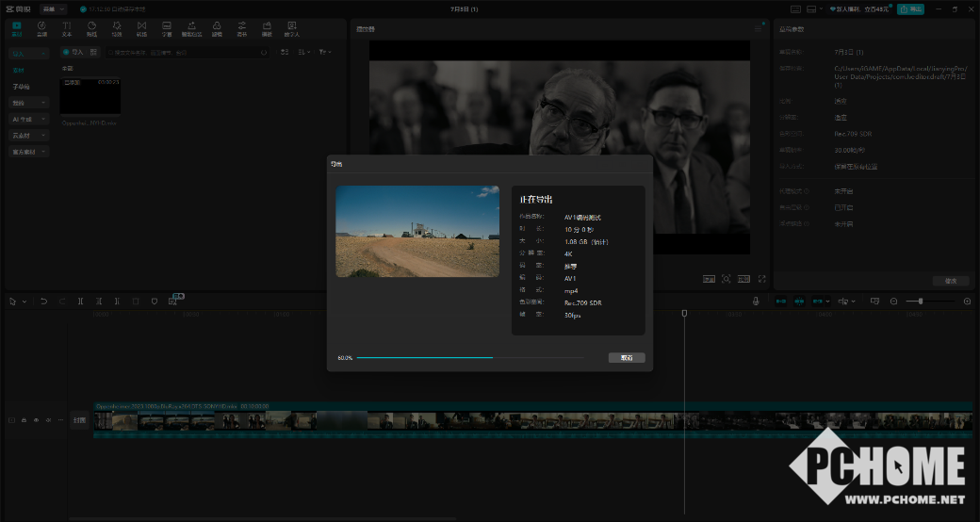The image size is (980, 522).
Task: Open the 模板 templates tab
Action: click(267, 29)
